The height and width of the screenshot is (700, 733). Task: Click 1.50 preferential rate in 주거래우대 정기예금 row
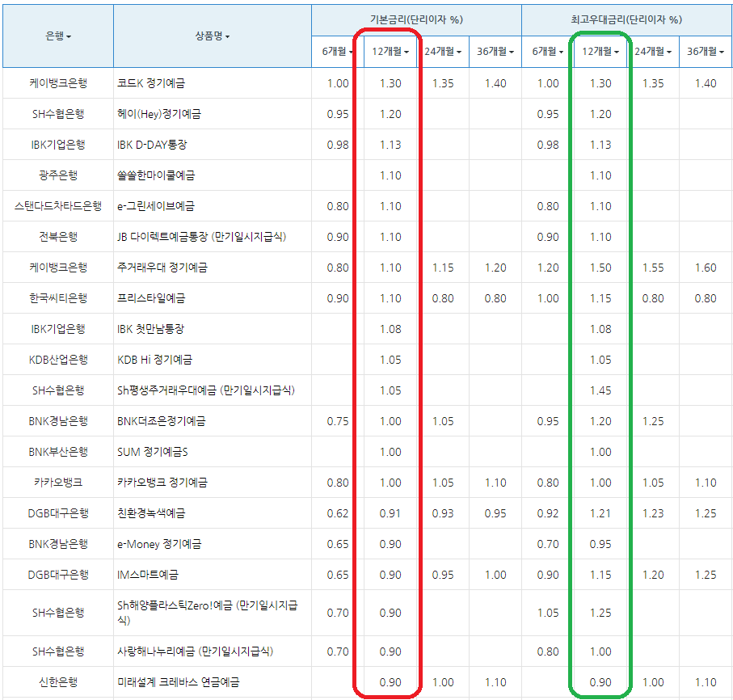pos(600,268)
